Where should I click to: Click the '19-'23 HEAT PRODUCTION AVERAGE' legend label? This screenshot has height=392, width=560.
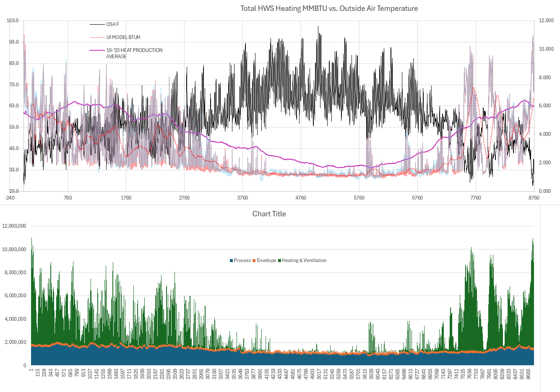click(x=134, y=53)
